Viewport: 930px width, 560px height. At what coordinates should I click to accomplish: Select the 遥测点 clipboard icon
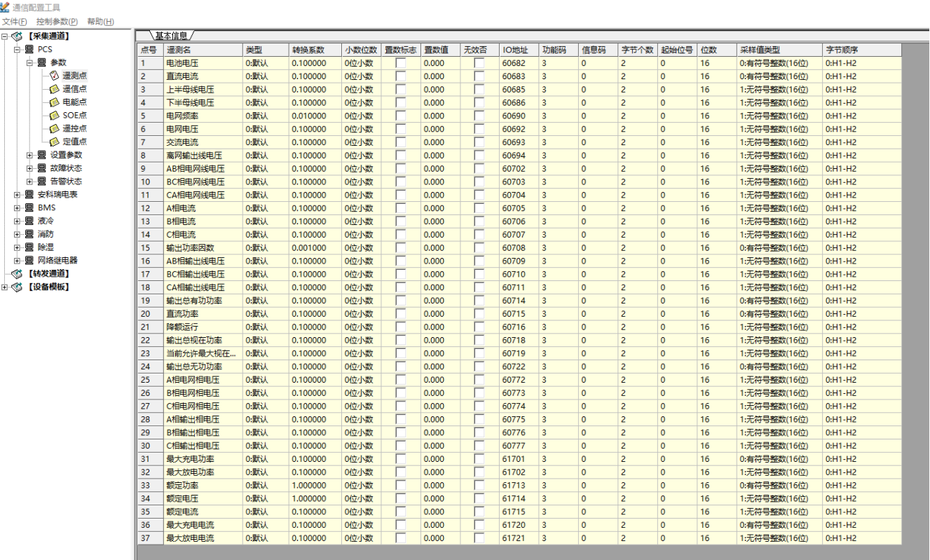pyautogui.click(x=55, y=76)
